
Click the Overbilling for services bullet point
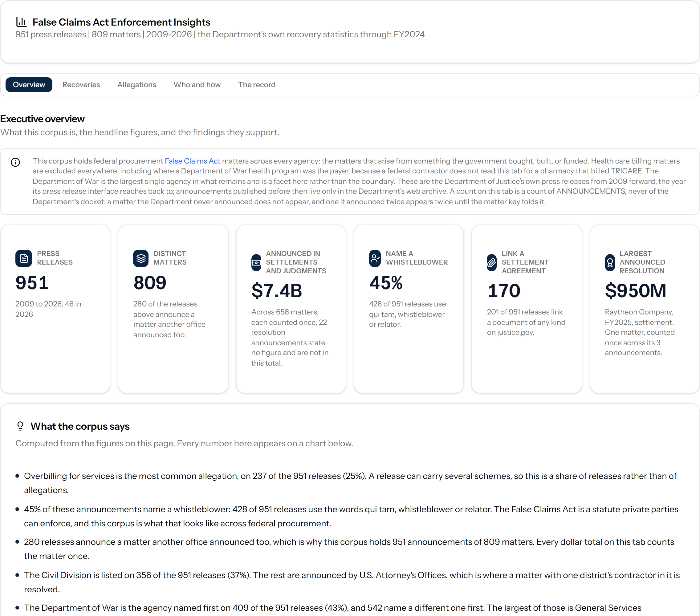350,483
